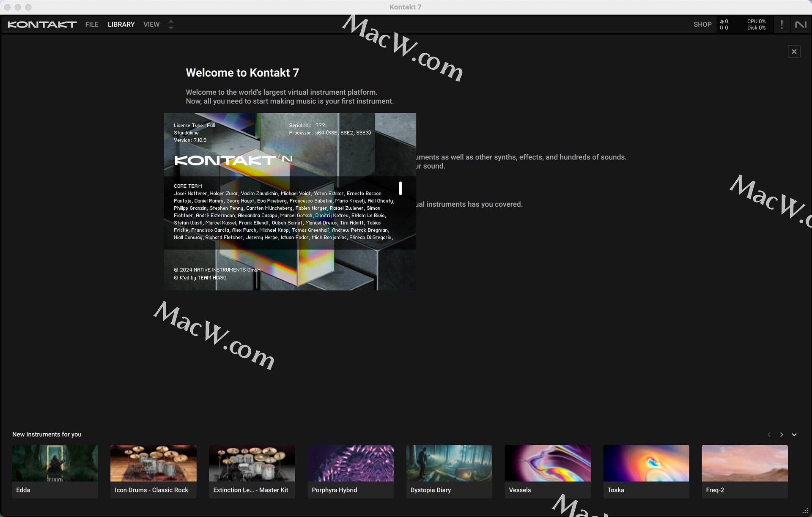Go to previous instruments with left chevron
The height and width of the screenshot is (517, 812).
[x=769, y=435]
